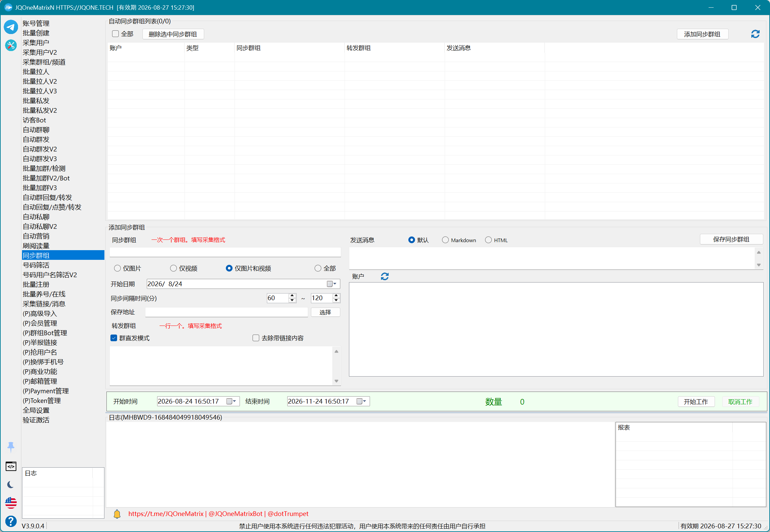Open the Telegram module icon
The width and height of the screenshot is (770, 532).
pos(11,27)
